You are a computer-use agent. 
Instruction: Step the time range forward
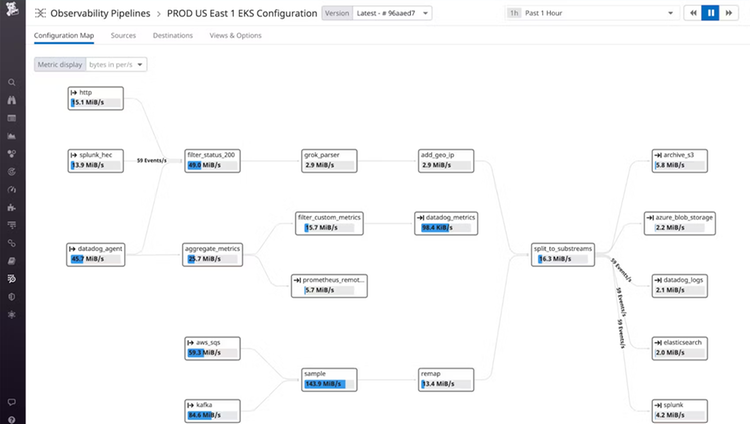[x=728, y=13]
